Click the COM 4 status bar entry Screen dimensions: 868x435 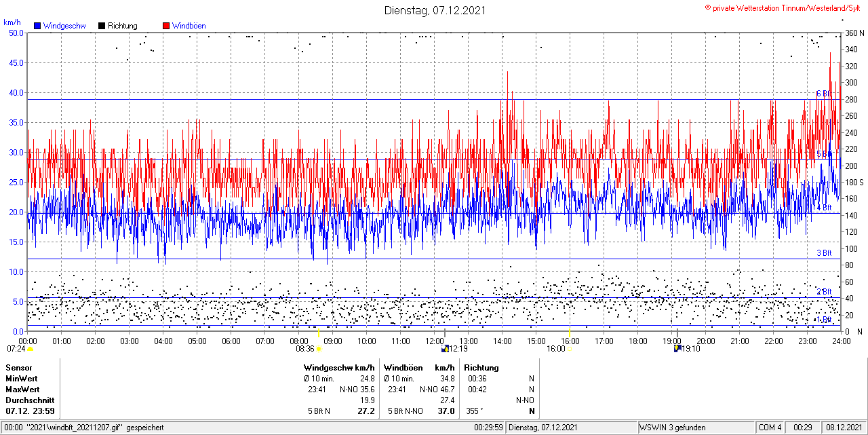[x=770, y=428]
